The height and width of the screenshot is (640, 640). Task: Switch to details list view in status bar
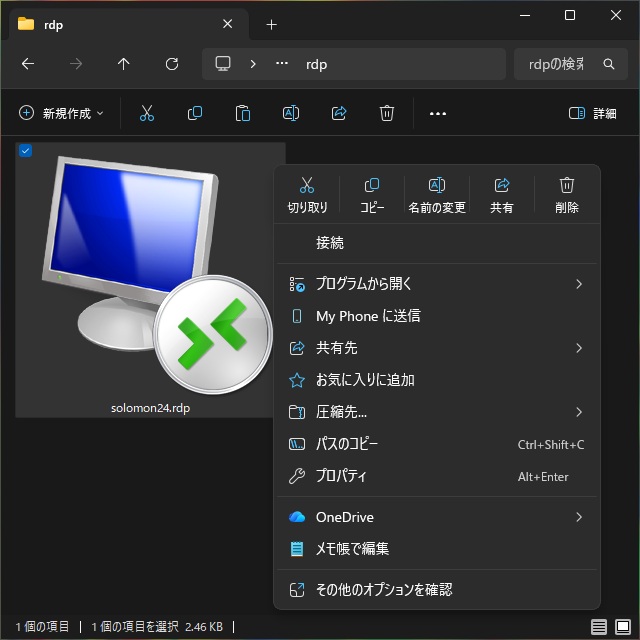pyautogui.click(x=599, y=627)
